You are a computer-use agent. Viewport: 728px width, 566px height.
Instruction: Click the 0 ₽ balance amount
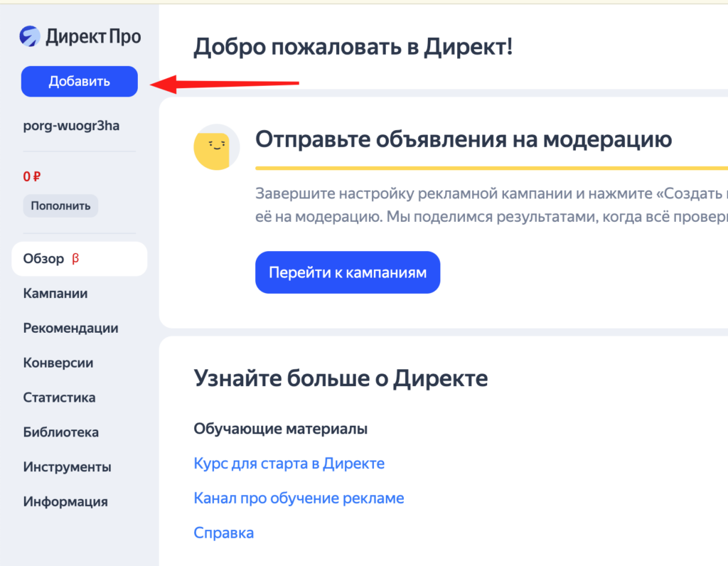tap(31, 176)
